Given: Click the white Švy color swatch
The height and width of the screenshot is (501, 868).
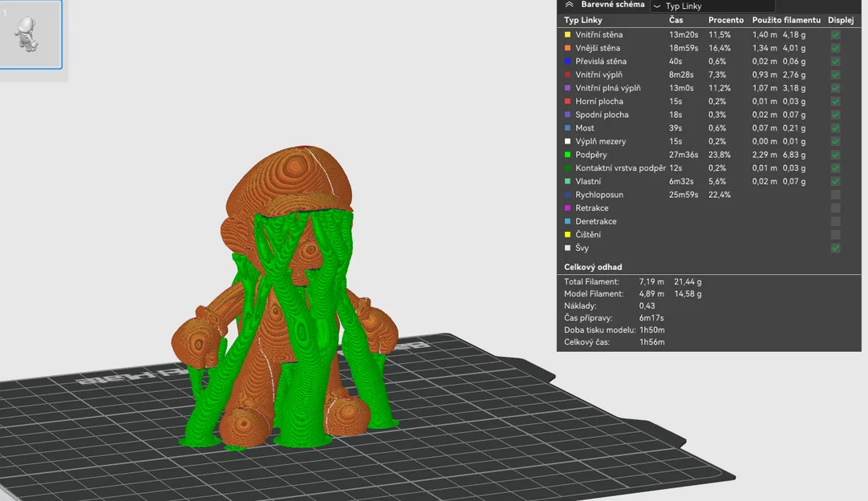Looking at the screenshot, I should (567, 248).
